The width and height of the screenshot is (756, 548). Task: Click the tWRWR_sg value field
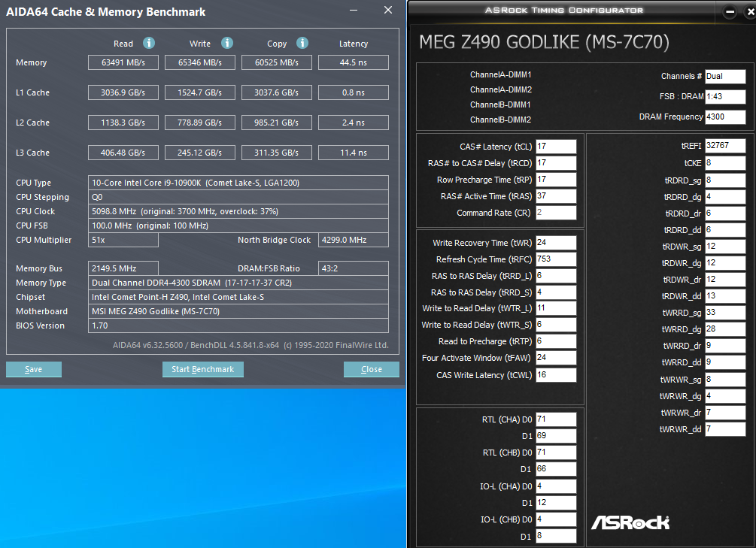[x=725, y=380]
